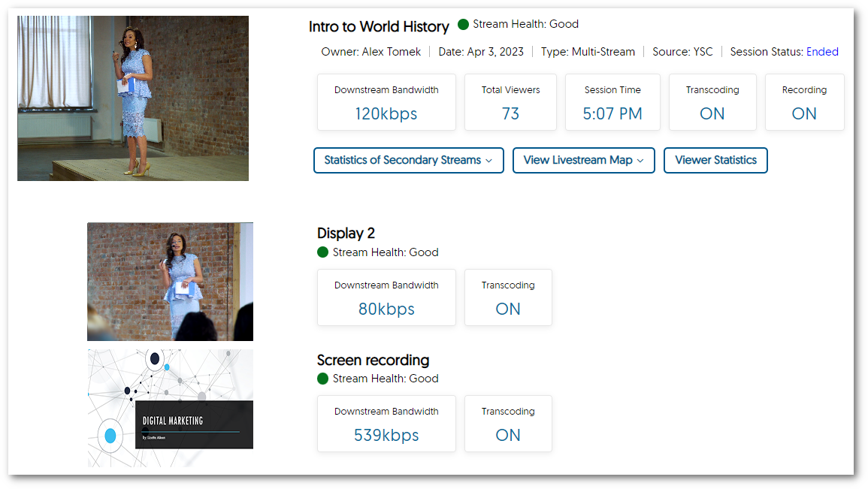
Task: Click the Session Status link labeled Ended
Action: coord(822,51)
